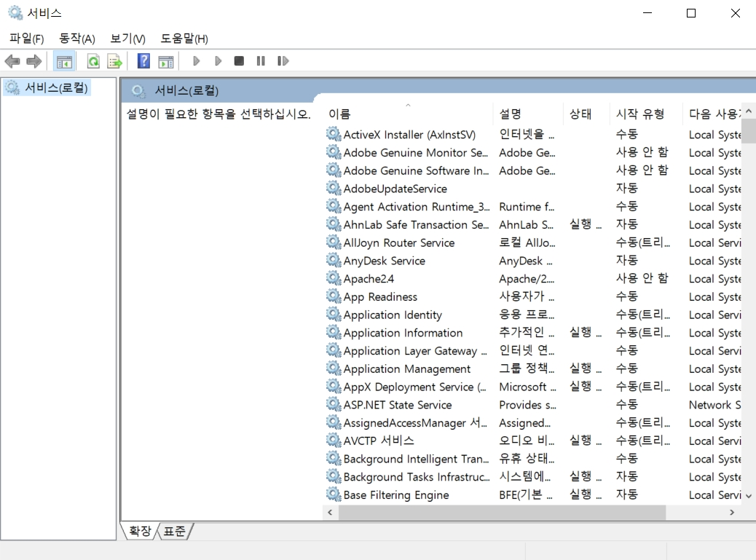Select the Background Tasks Infrastructure service name
This screenshot has width=756, height=560.
[417, 477]
